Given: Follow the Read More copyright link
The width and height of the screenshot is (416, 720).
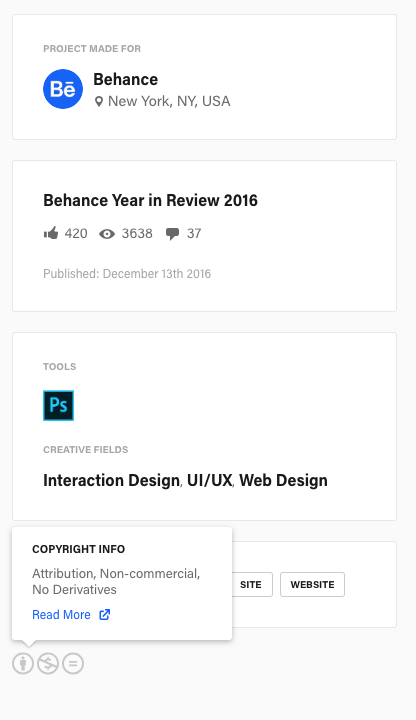Looking at the screenshot, I should [62, 615].
